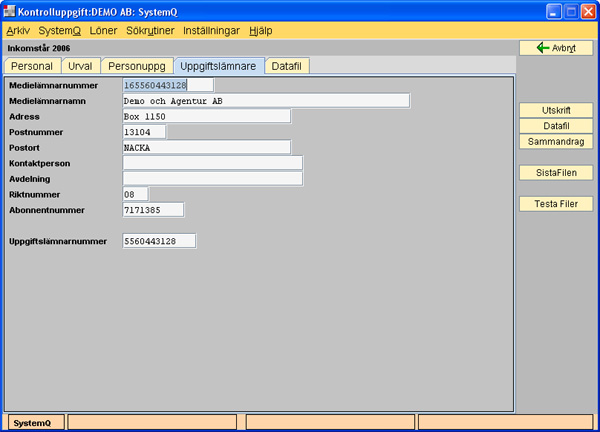Click the Postnummer field containing 13104
600x432 pixels.
click(143, 132)
